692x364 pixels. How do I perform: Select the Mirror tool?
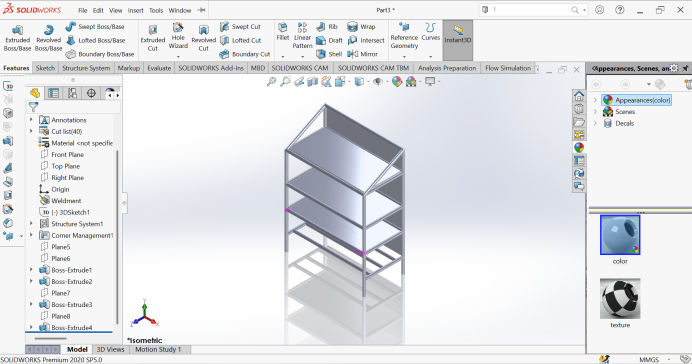362,54
